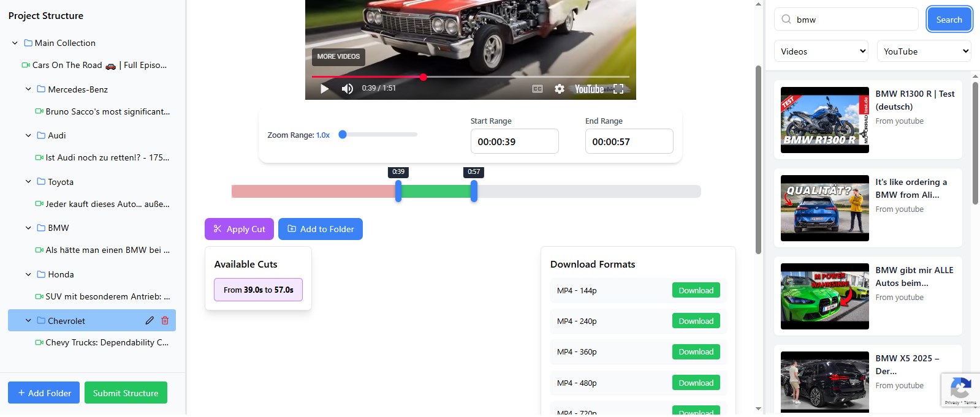Download the MP4 - 360p format

point(696,351)
